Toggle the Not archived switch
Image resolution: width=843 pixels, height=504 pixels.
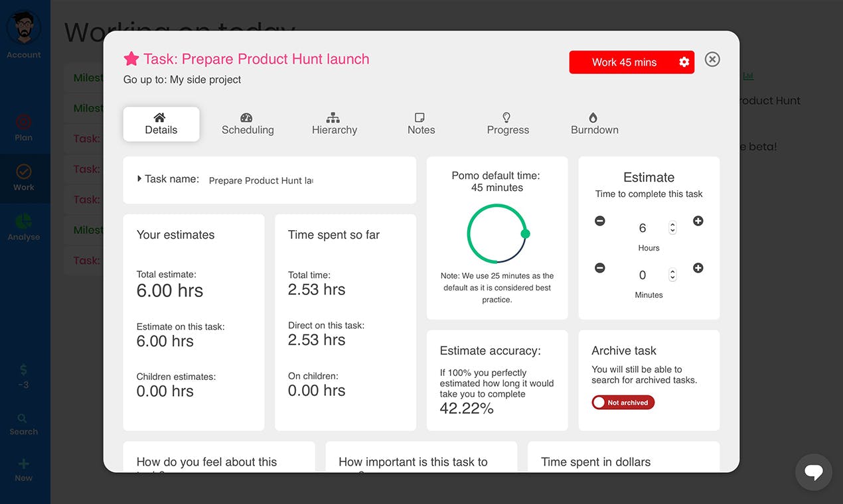coord(623,403)
